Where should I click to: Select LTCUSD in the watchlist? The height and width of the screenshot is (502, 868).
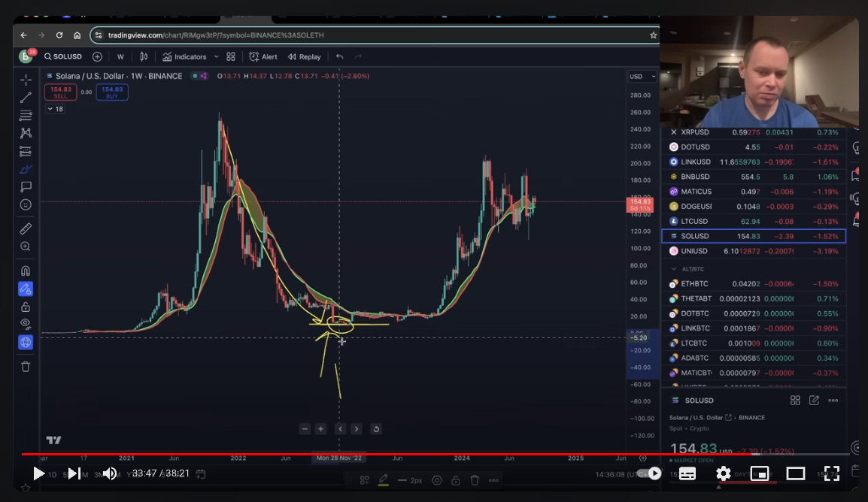[754, 221]
